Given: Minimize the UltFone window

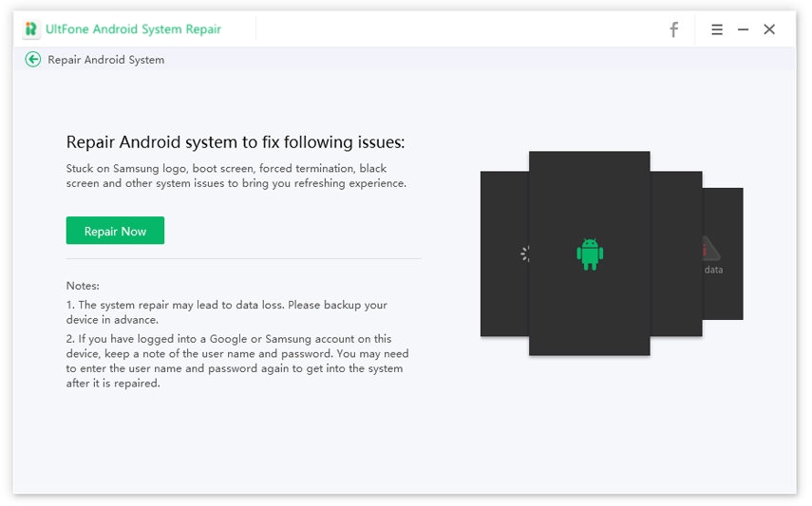Looking at the screenshot, I should coord(744,29).
